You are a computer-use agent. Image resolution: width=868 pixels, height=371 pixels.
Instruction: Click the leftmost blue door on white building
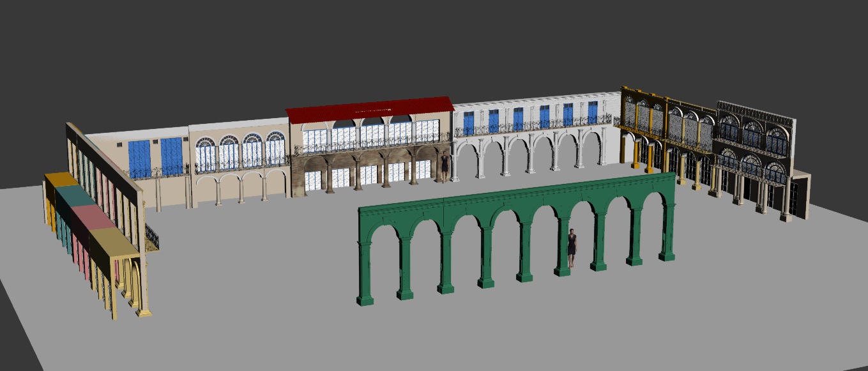tap(469, 123)
